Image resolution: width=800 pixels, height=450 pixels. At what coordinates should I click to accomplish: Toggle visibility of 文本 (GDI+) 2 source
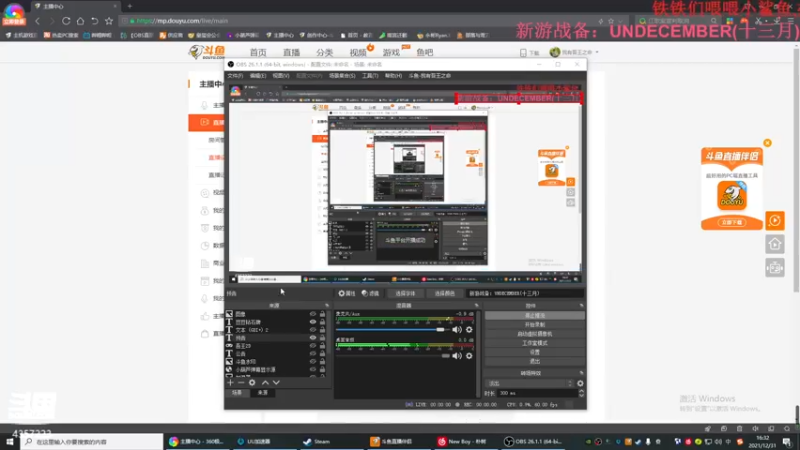pos(313,330)
